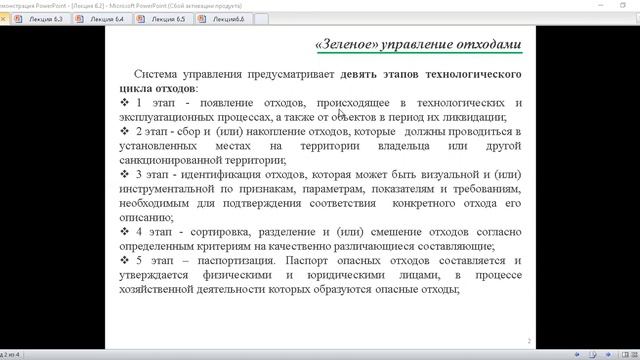640x360 pixels.
Task: Click the PowerPoint icon on Лекция 6.3 tab
Action: [18, 19]
